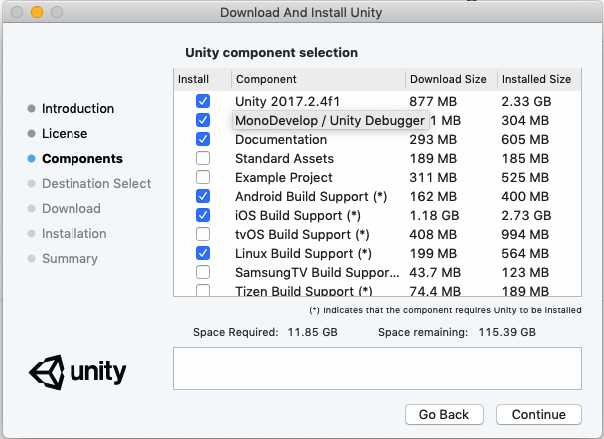Image resolution: width=604 pixels, height=439 pixels.
Task: Click the 2.73 GB installed size cell
Action: pos(526,215)
